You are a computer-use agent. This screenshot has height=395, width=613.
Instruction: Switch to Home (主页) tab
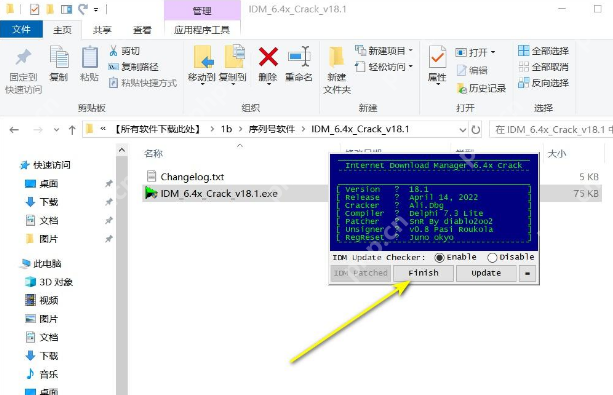(63, 30)
